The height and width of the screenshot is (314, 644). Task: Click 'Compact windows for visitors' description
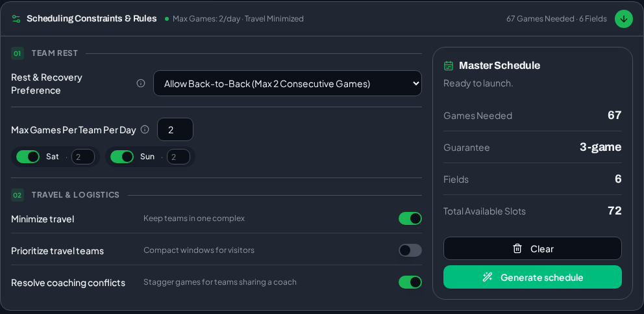pyautogui.click(x=199, y=250)
